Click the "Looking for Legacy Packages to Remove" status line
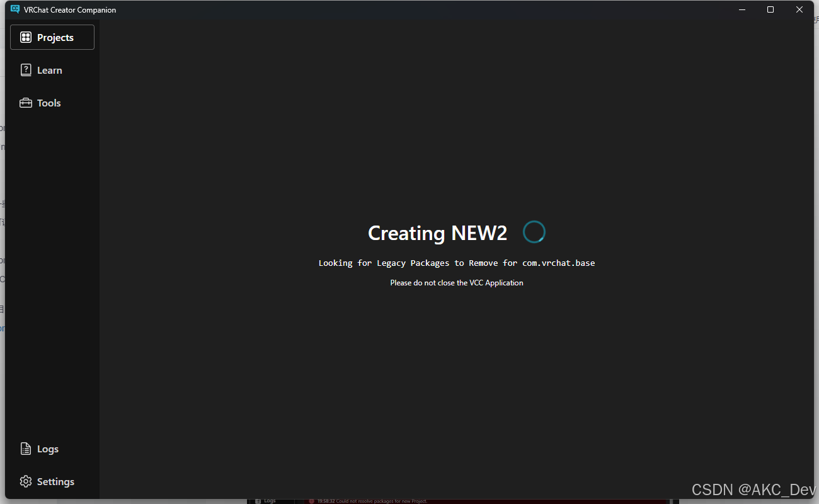 coord(457,263)
